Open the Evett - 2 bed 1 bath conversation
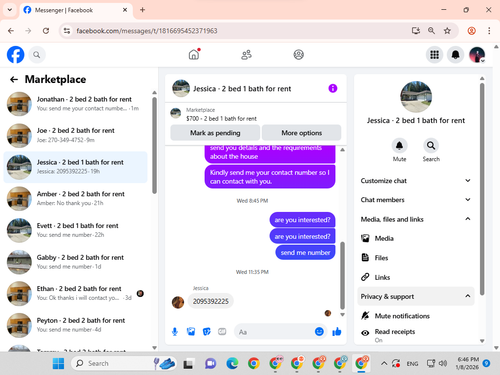Viewport: 500px width, 375px height. point(76,230)
